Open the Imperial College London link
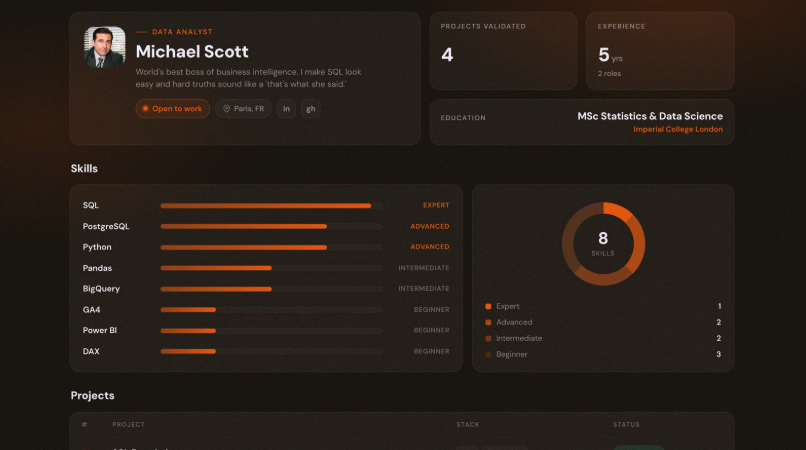The image size is (806, 450). pyautogui.click(x=677, y=129)
